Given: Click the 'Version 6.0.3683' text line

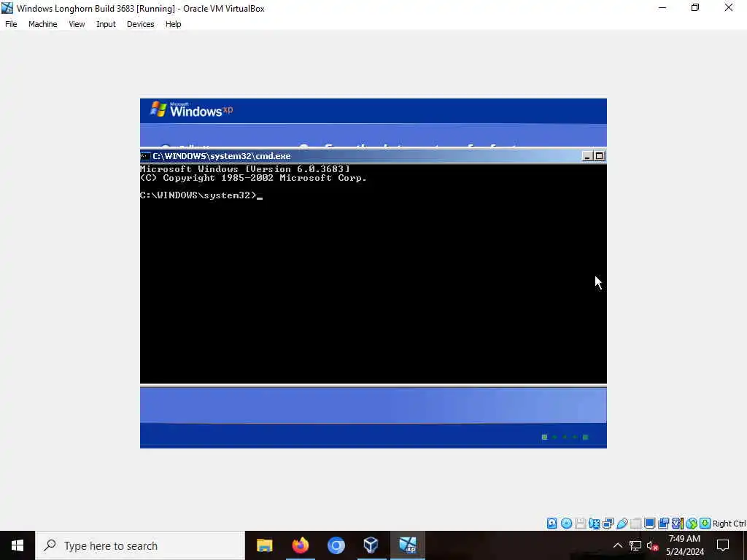Looking at the screenshot, I should (245, 168).
